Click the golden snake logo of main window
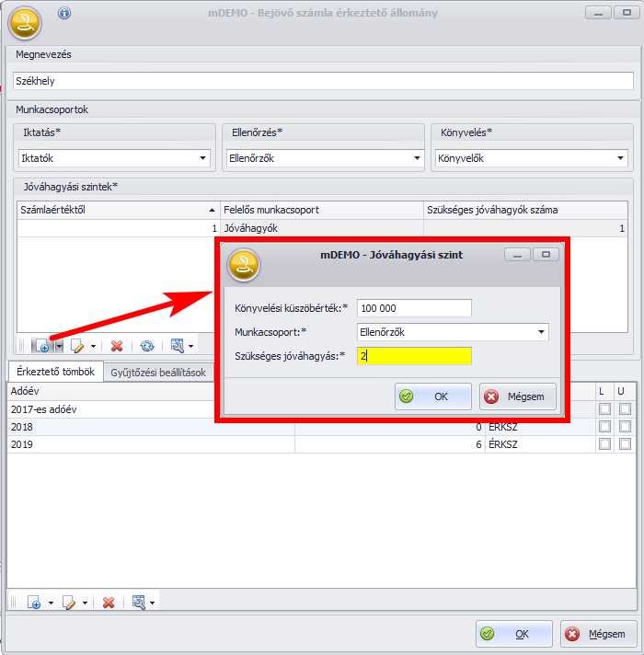Image resolution: width=644 pixels, height=655 pixels. click(x=25, y=23)
